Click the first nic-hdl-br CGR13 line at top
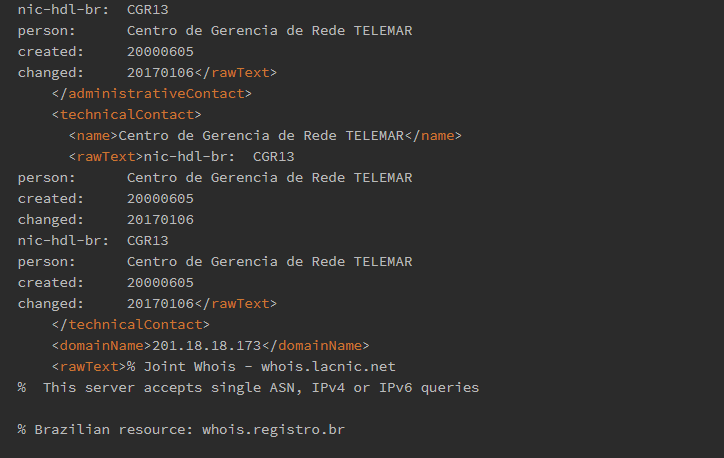The height and width of the screenshot is (458, 724). click(93, 10)
